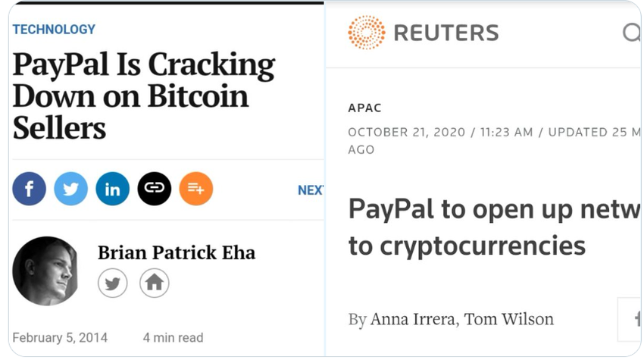Open Brian Patrick Eha author page

pyautogui.click(x=177, y=252)
